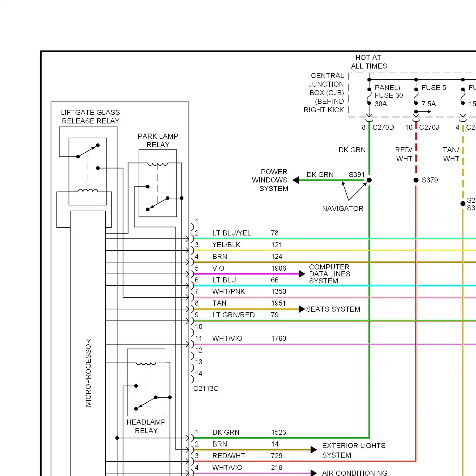Click the S379 splice dot

pos(416,180)
